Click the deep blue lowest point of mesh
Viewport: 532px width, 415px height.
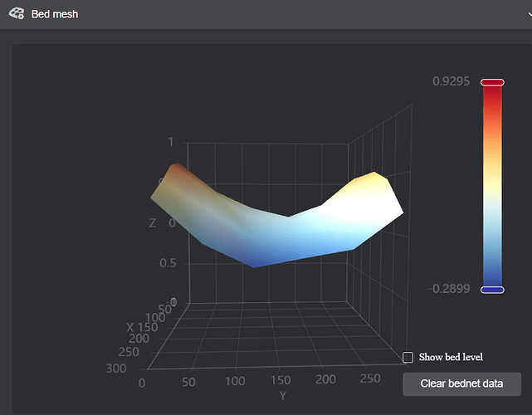point(255,263)
